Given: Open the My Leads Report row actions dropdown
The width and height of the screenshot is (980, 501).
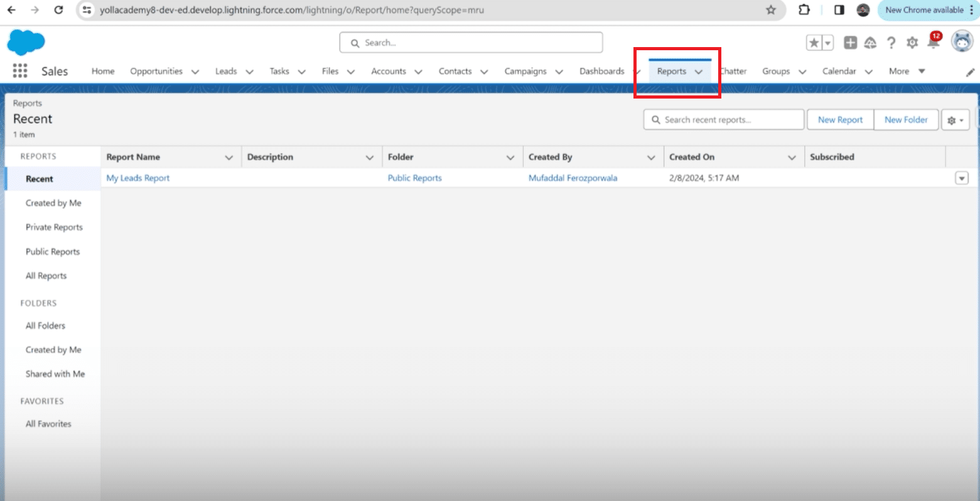Looking at the screenshot, I should click(x=961, y=178).
